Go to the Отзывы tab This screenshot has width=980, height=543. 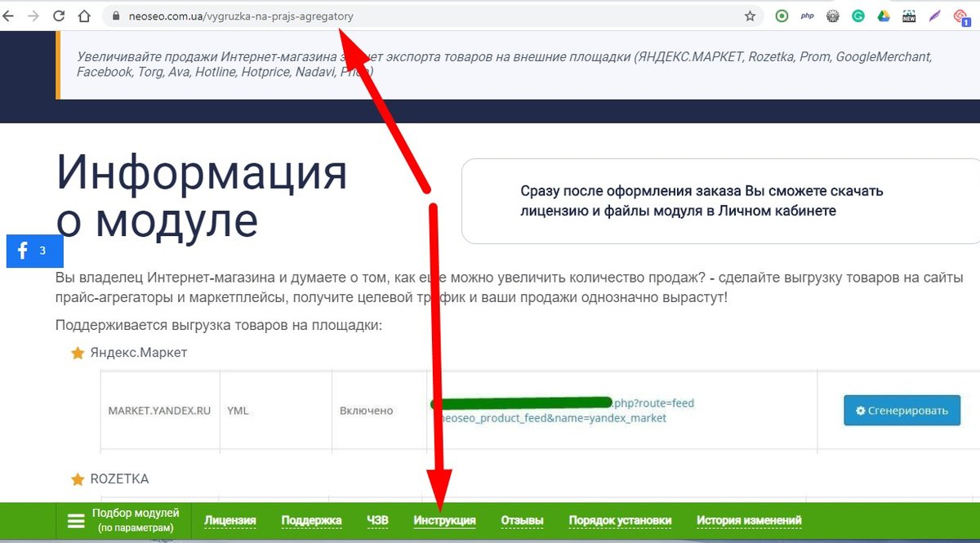click(x=522, y=520)
